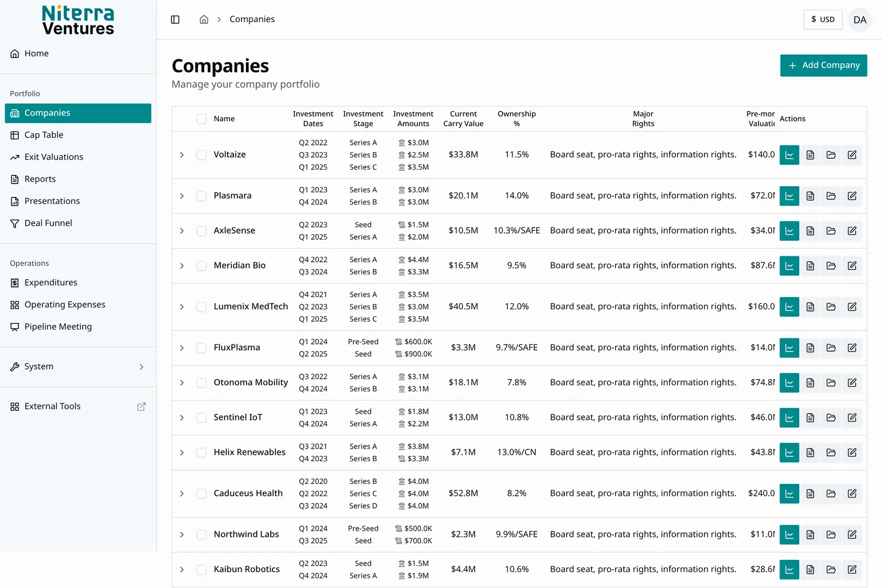Check the Caduceus Health row checkbox
Image resolution: width=882 pixels, height=588 pixels.
202,494
